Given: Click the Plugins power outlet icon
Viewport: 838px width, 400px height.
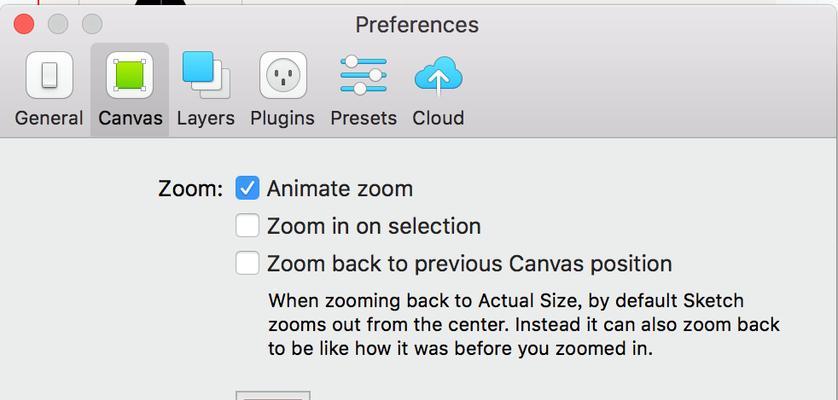Looking at the screenshot, I should click(283, 75).
